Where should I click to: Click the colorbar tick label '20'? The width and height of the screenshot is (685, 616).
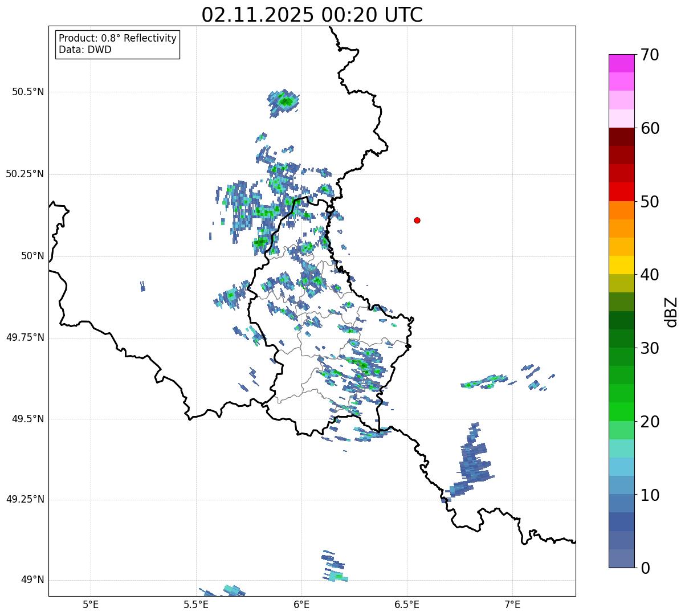[650, 422]
